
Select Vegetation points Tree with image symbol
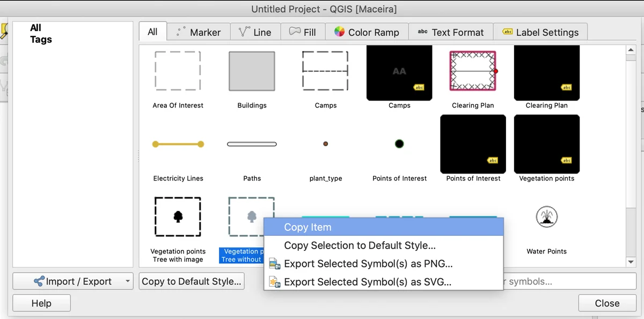(x=178, y=217)
